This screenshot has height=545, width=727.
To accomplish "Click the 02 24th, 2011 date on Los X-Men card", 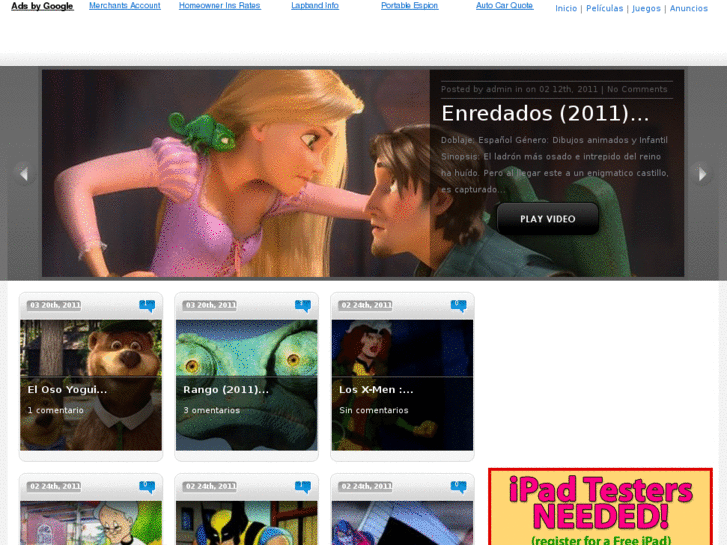I will 367,305.
